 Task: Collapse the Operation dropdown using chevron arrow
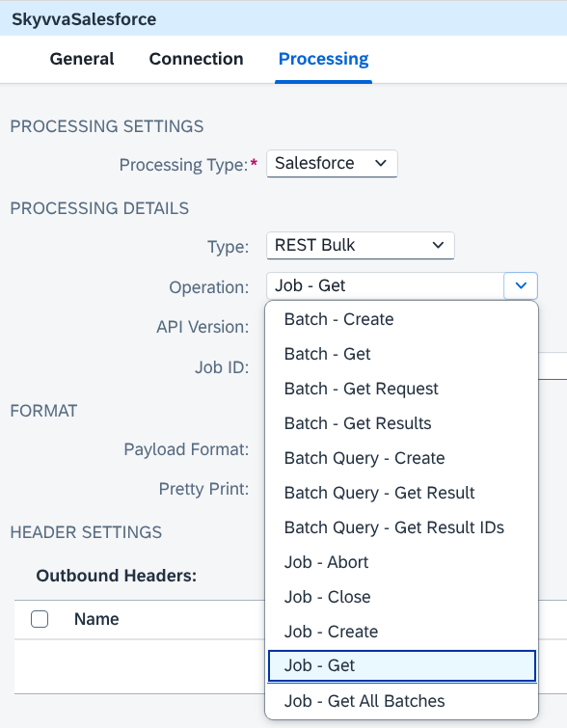[521, 285]
